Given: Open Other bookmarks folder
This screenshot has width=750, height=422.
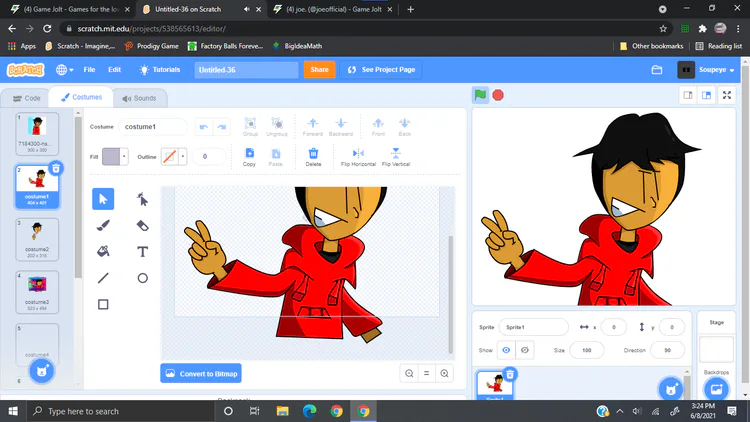Looking at the screenshot, I should [651, 46].
